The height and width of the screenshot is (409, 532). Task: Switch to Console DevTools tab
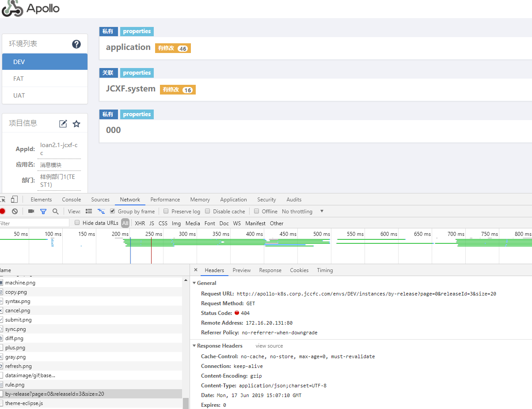pyautogui.click(x=72, y=200)
